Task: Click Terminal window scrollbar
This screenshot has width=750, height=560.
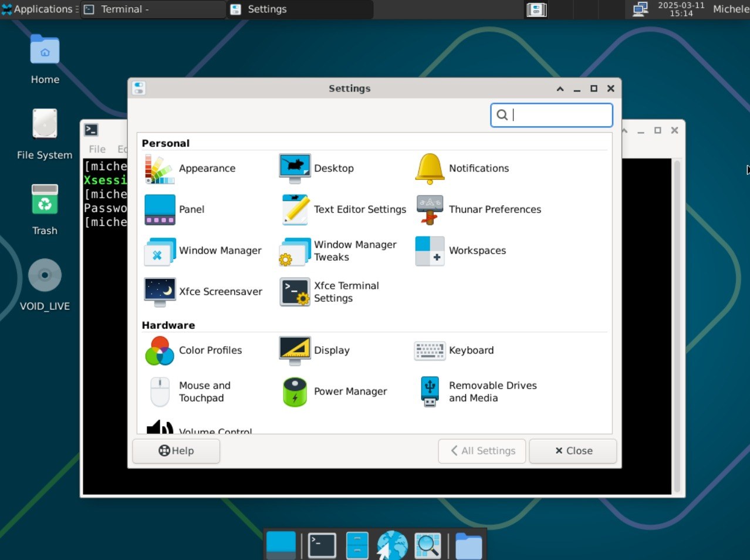Action: click(x=677, y=326)
